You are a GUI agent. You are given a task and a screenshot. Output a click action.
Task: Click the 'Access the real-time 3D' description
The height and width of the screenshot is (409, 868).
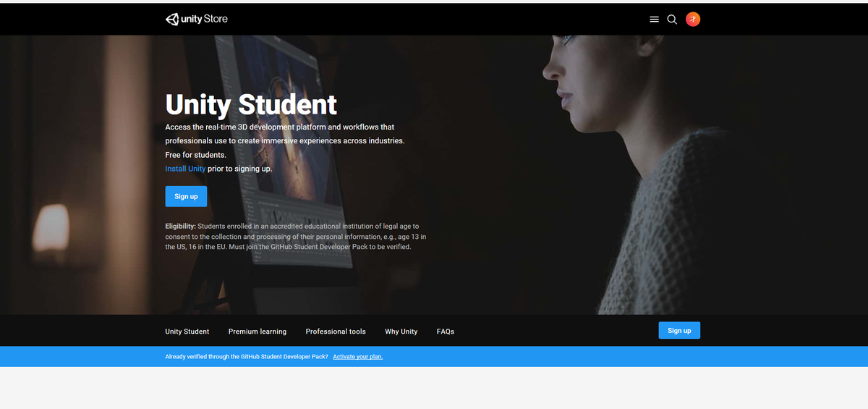tap(285, 134)
